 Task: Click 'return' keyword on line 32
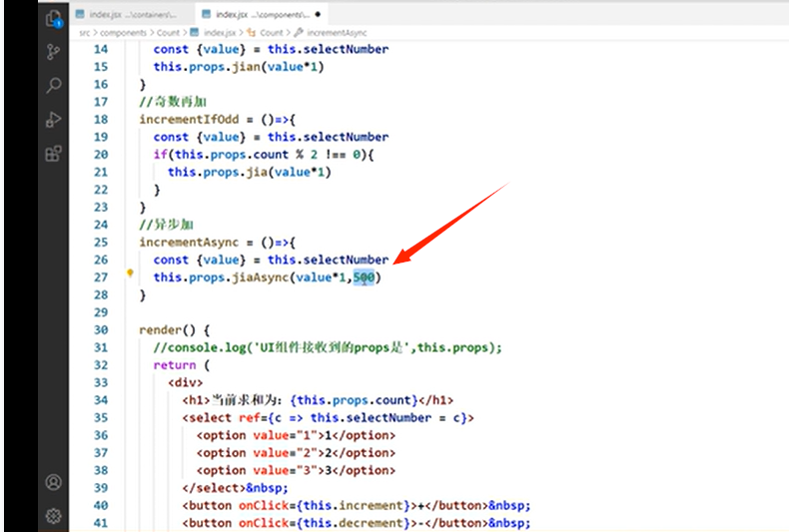pyautogui.click(x=175, y=365)
